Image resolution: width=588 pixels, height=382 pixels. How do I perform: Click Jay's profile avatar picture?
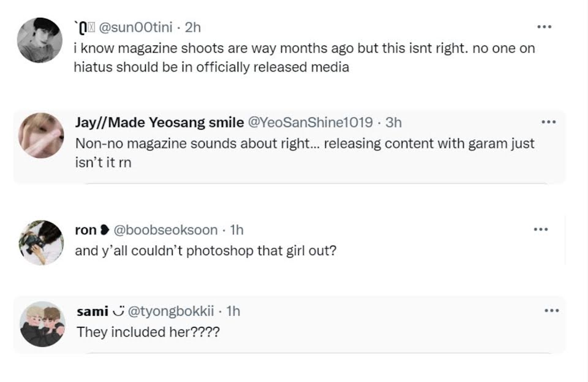(40, 134)
